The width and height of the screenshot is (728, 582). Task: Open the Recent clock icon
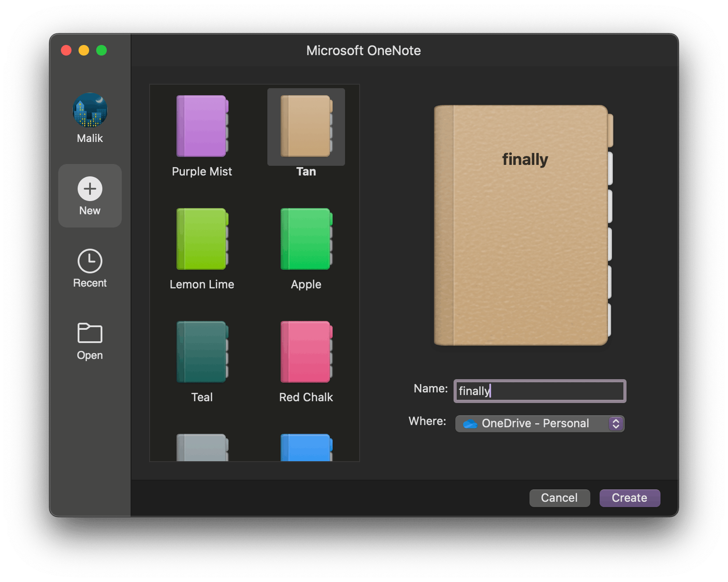pyautogui.click(x=90, y=261)
